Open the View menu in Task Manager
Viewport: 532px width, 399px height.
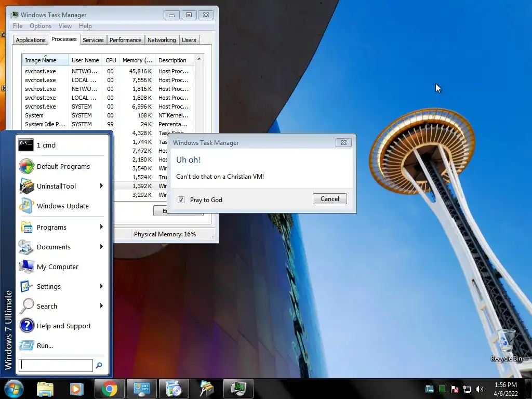click(x=65, y=26)
